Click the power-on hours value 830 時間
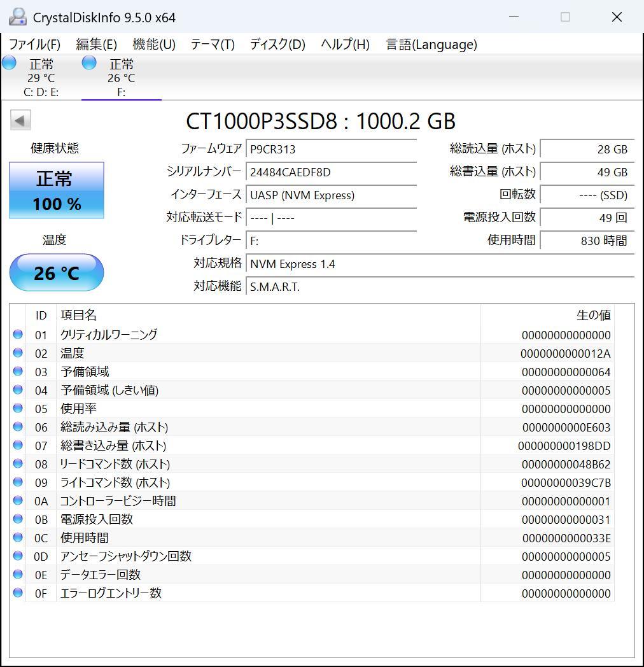The height and width of the screenshot is (667, 644). 587,241
